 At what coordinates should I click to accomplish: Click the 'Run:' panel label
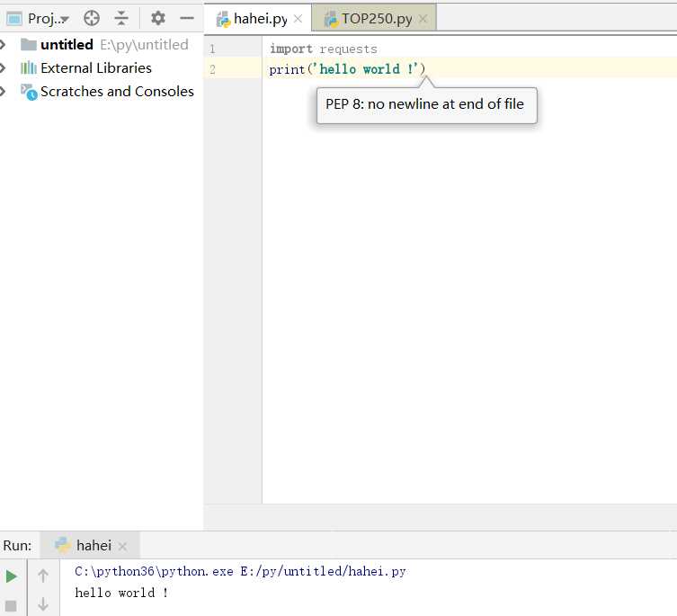tap(17, 545)
